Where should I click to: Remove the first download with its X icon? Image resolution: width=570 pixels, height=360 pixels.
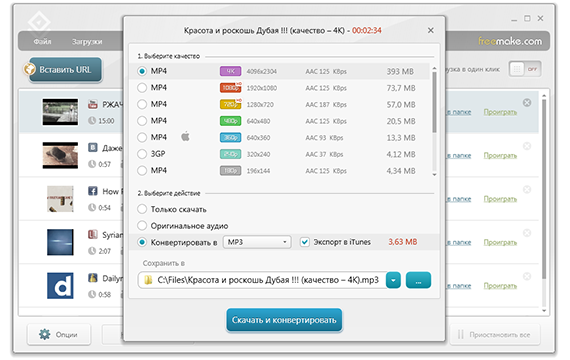pos(527,103)
